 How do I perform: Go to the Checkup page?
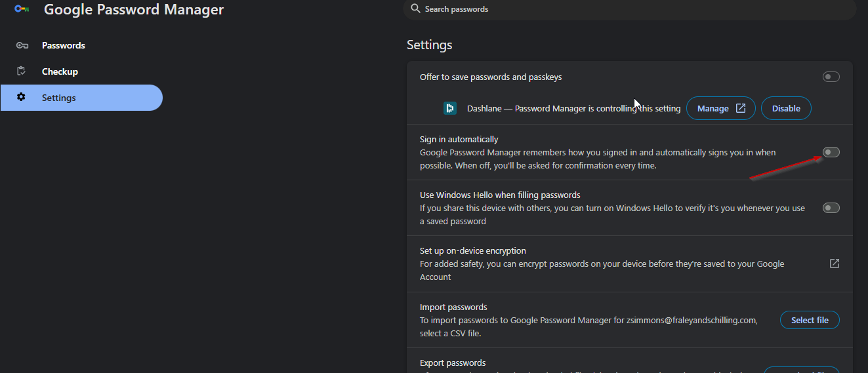tap(81, 71)
